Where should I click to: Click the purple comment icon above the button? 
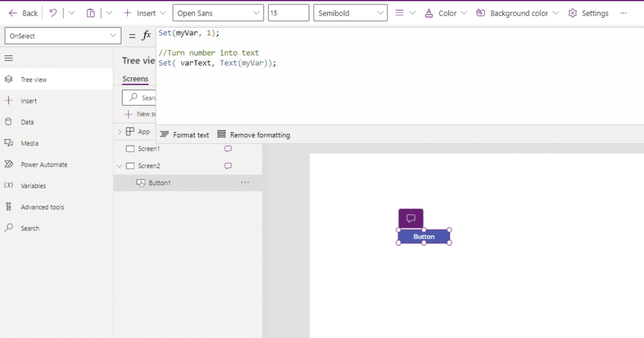(411, 218)
